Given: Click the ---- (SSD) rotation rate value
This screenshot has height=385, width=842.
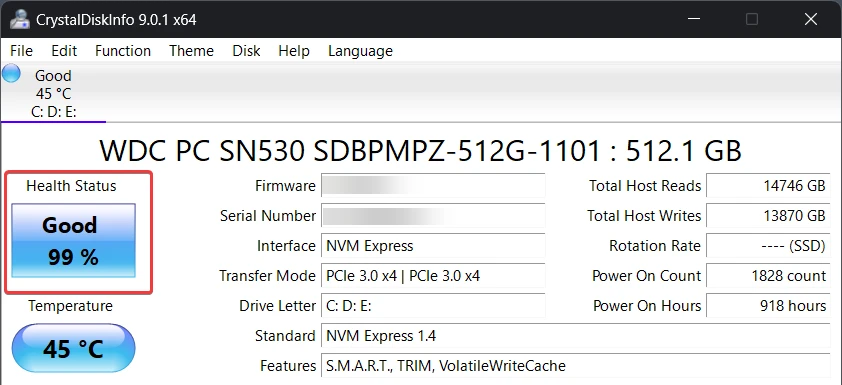Looking at the screenshot, I should pyautogui.click(x=768, y=246).
